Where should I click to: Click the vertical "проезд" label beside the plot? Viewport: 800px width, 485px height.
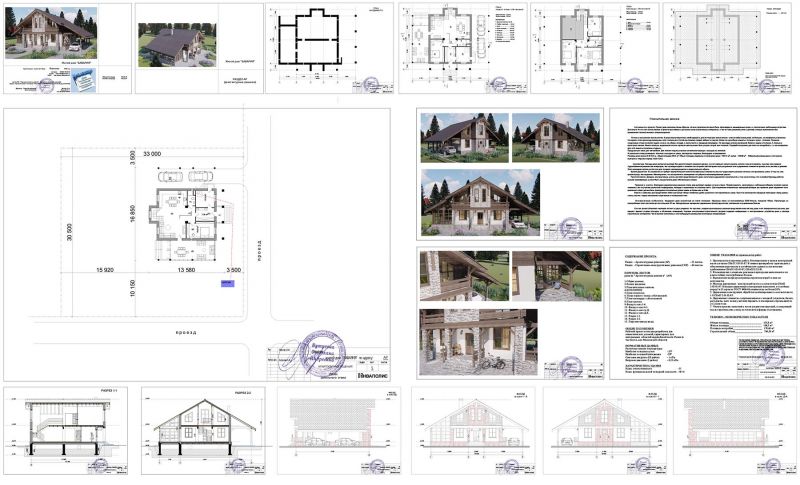tap(259, 250)
